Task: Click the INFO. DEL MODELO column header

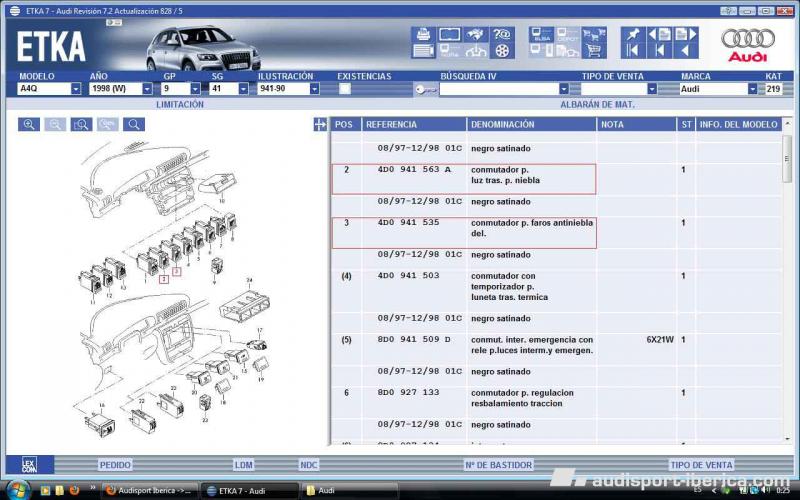Action: tap(738, 124)
